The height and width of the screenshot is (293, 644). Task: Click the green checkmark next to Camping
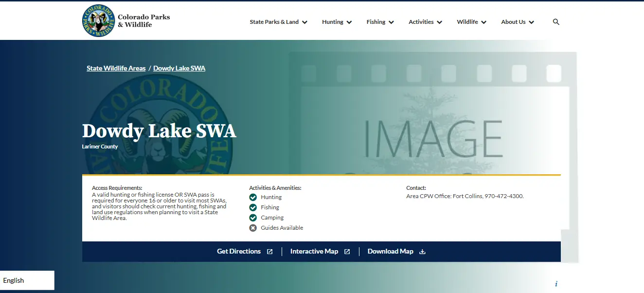coord(253,218)
